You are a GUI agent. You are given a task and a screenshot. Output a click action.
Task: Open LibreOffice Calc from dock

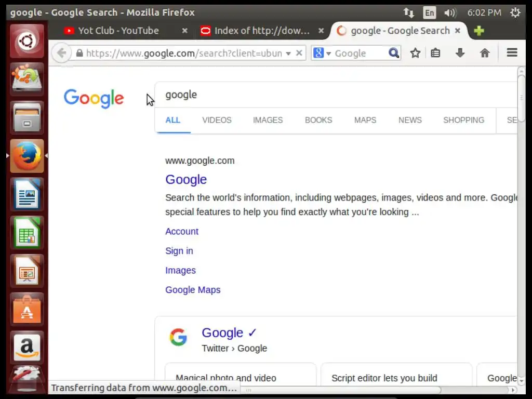27,233
